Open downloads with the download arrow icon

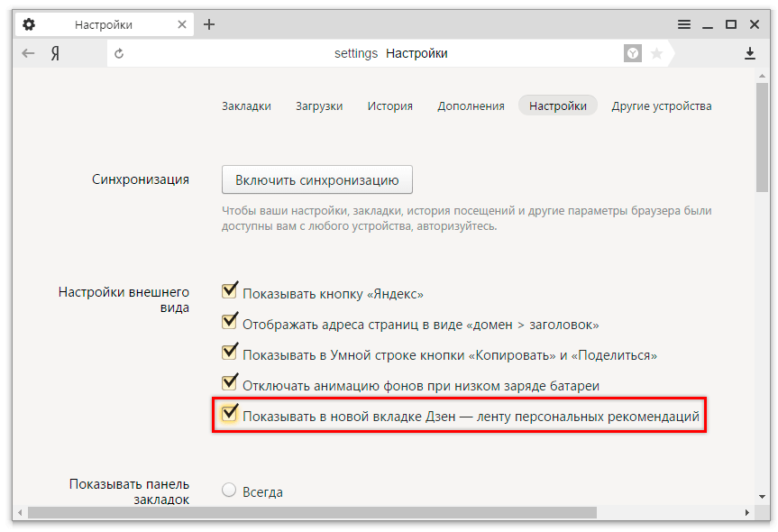750,53
